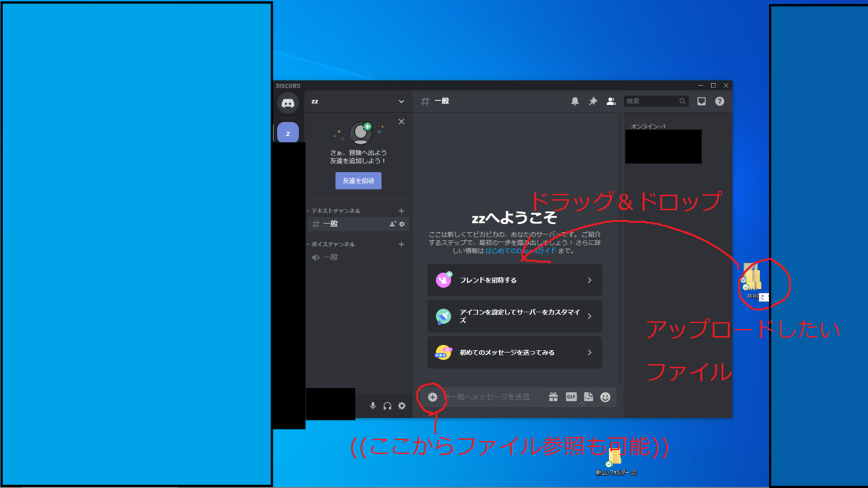868x488 pixels.
Task: Select the 新しいフォルダー (2) desktop folder
Action: [616, 461]
